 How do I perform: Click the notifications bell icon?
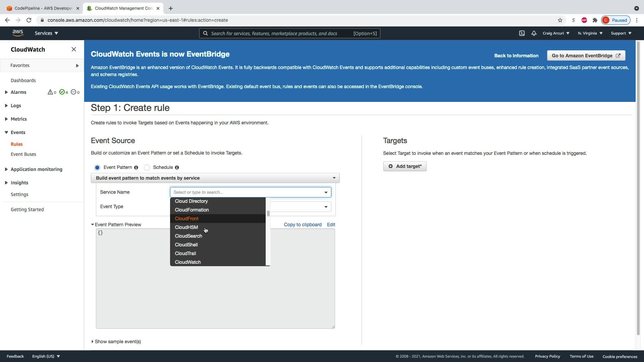click(534, 33)
